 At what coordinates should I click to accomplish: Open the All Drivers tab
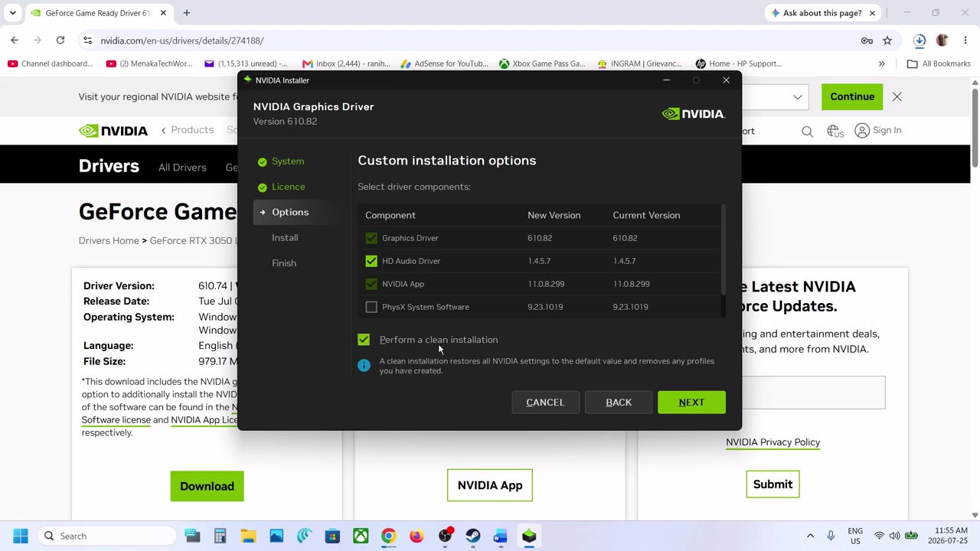pyautogui.click(x=182, y=168)
